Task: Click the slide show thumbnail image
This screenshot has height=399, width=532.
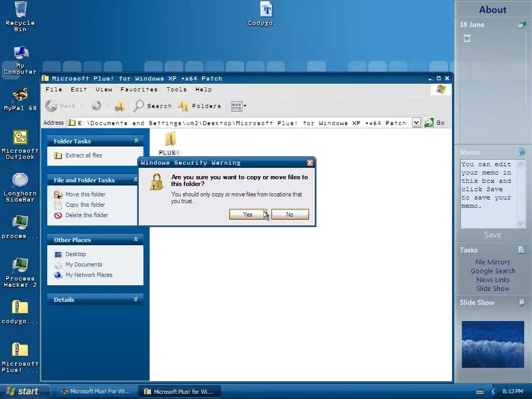Action: click(x=493, y=344)
